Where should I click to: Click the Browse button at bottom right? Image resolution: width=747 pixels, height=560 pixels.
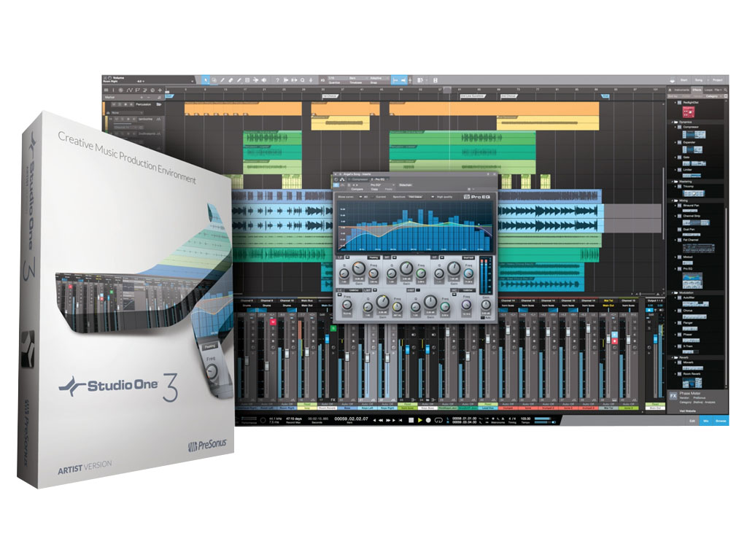(721, 421)
